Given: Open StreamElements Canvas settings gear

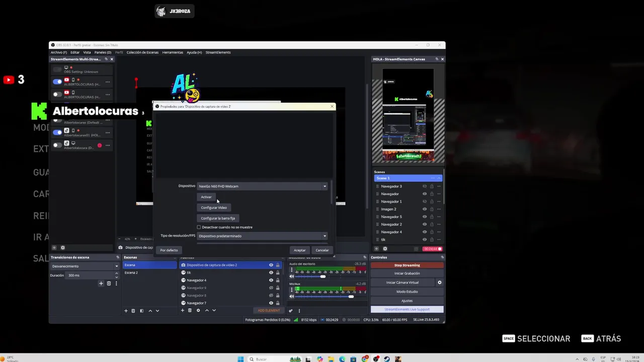Looking at the screenshot, I should [x=385, y=248].
